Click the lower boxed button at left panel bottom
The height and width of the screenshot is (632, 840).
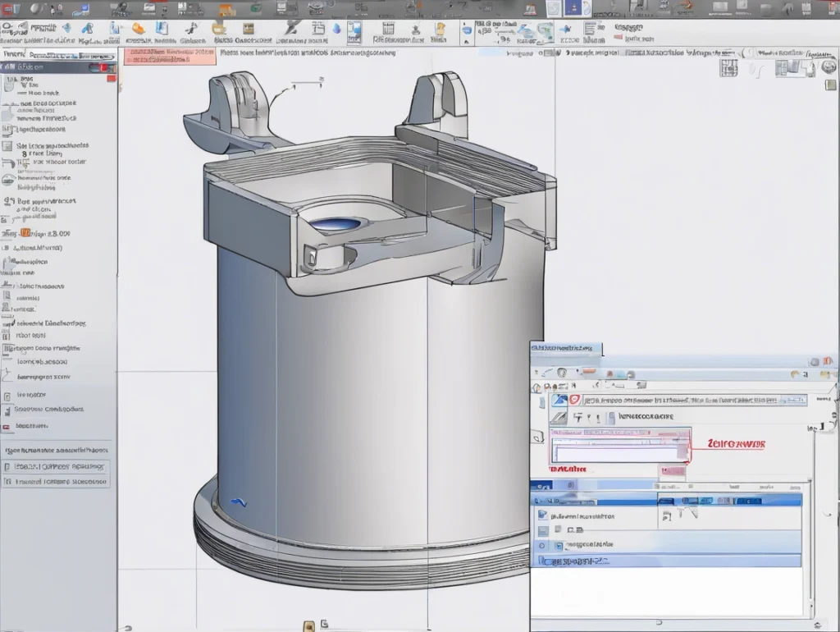[x=56, y=481]
